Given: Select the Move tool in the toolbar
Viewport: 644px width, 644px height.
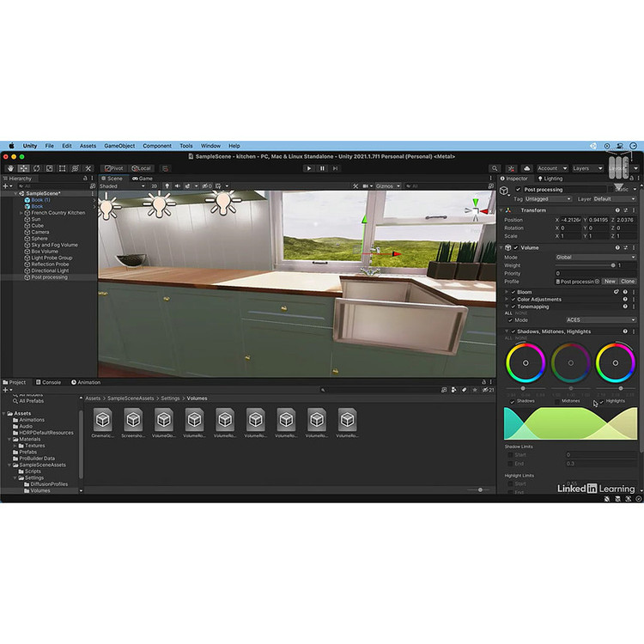Looking at the screenshot, I should pos(23,168).
